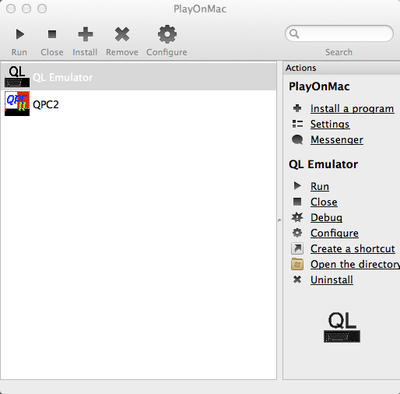
Task: Click the Open the directory link
Action: tap(355, 264)
